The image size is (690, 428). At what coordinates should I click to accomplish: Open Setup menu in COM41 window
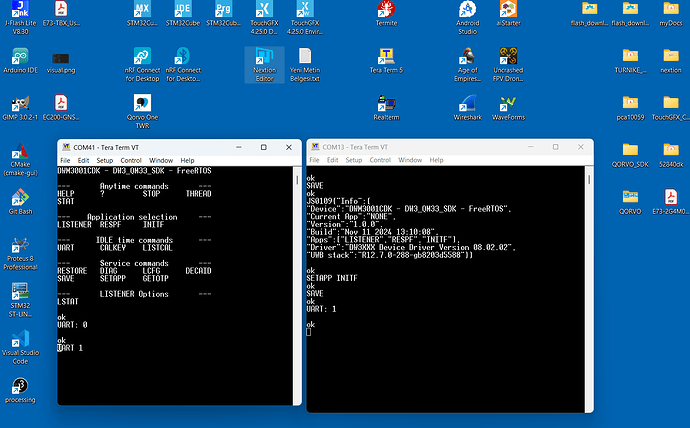[105, 160]
